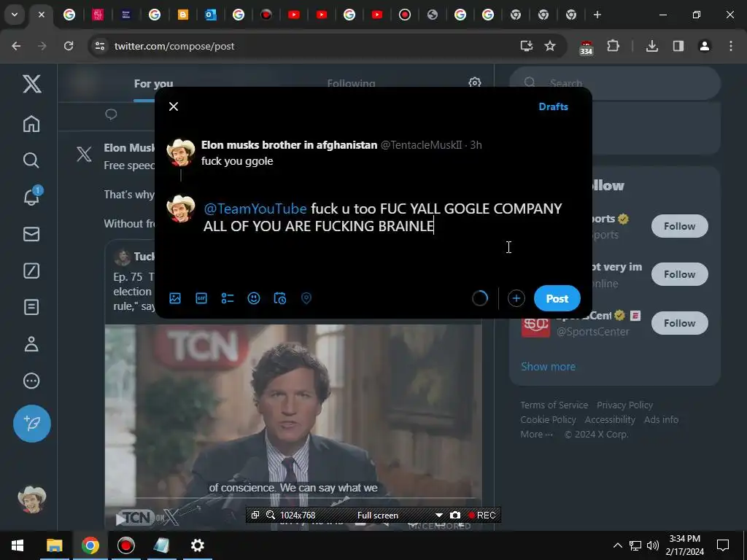Open Terms of Service link
Screen dimensions: 747x560
(x=554, y=405)
